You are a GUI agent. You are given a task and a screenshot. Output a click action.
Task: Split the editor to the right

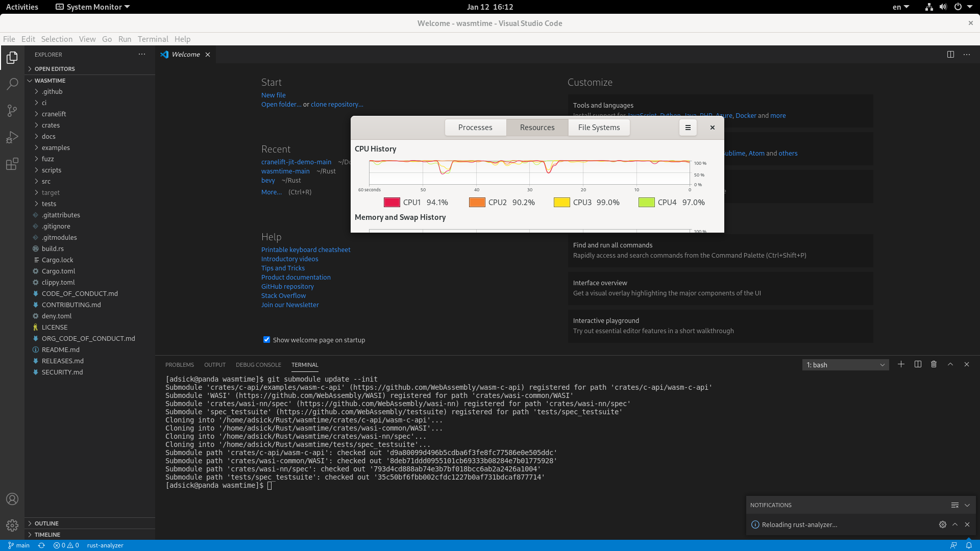[950, 55]
